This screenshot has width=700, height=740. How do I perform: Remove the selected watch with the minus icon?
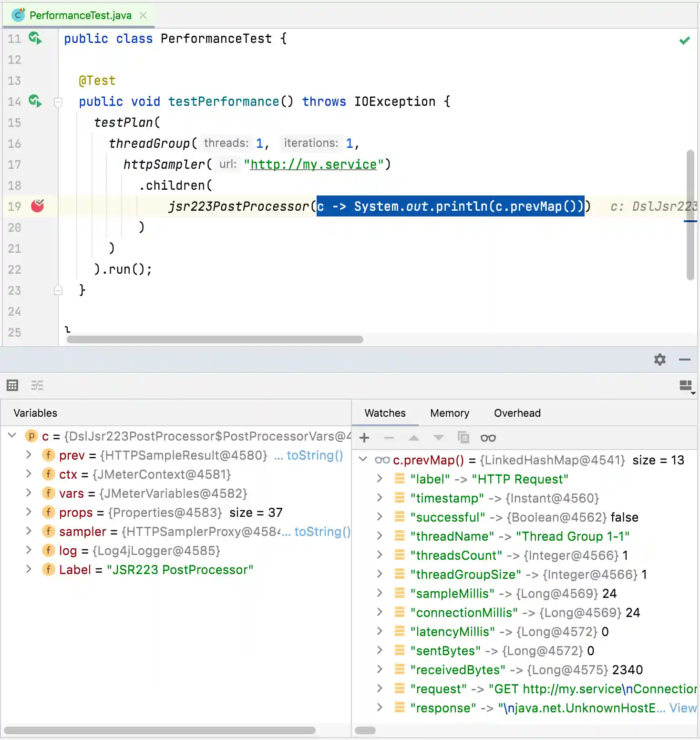point(389,438)
